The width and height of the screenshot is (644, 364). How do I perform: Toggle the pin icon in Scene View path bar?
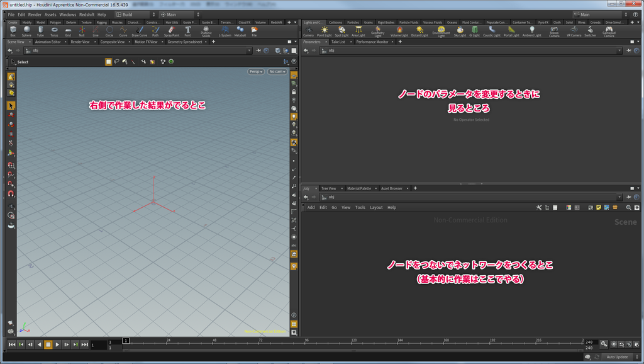point(258,50)
